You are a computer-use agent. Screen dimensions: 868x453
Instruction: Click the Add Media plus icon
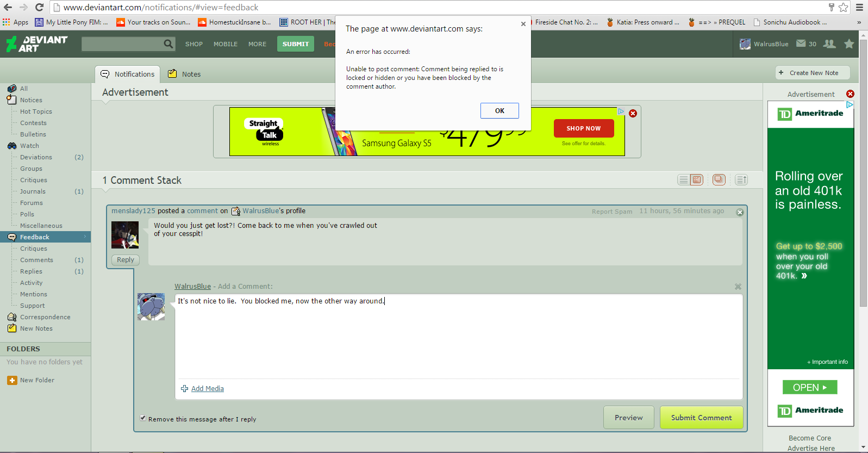[185, 388]
